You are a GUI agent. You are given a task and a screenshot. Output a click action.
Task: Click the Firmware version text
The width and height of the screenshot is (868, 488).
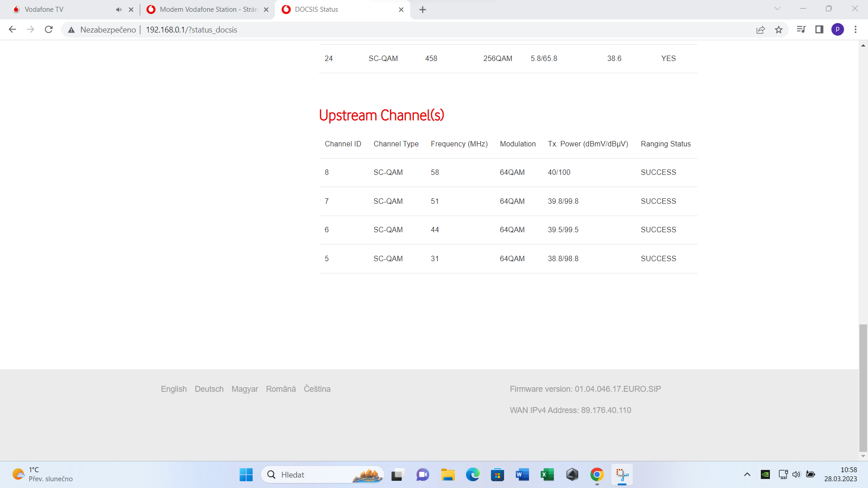click(585, 389)
